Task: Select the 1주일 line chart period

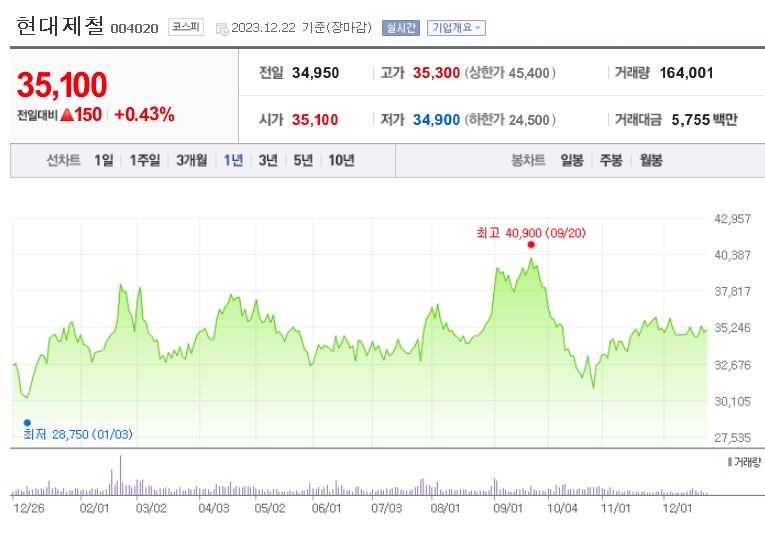Action: pos(144,160)
